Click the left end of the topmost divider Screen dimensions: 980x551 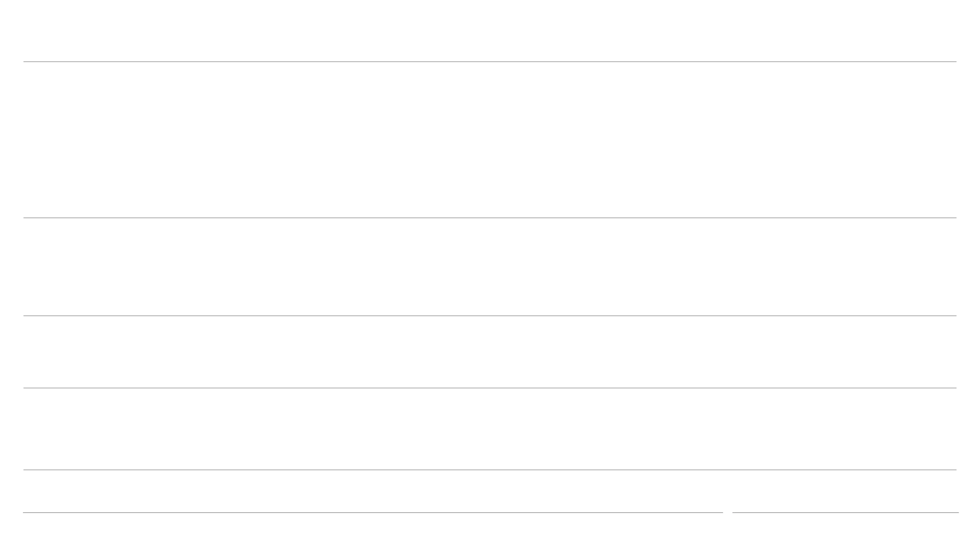click(24, 61)
